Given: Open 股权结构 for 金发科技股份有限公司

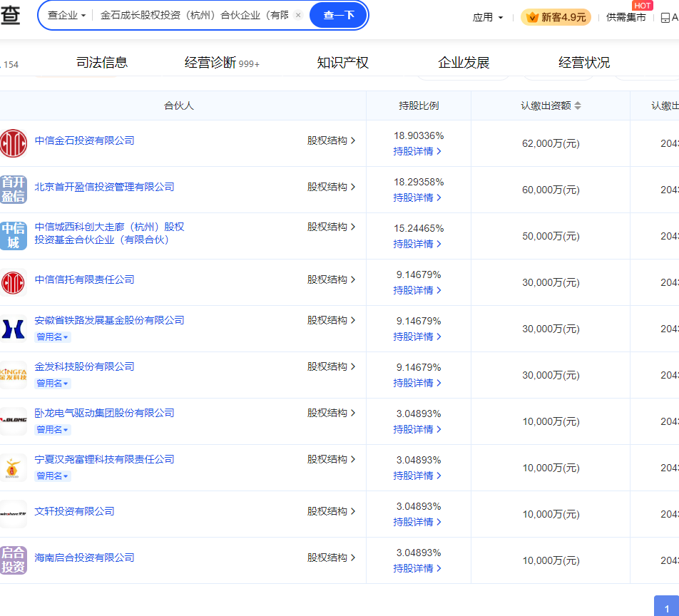Looking at the screenshot, I should click(331, 366).
